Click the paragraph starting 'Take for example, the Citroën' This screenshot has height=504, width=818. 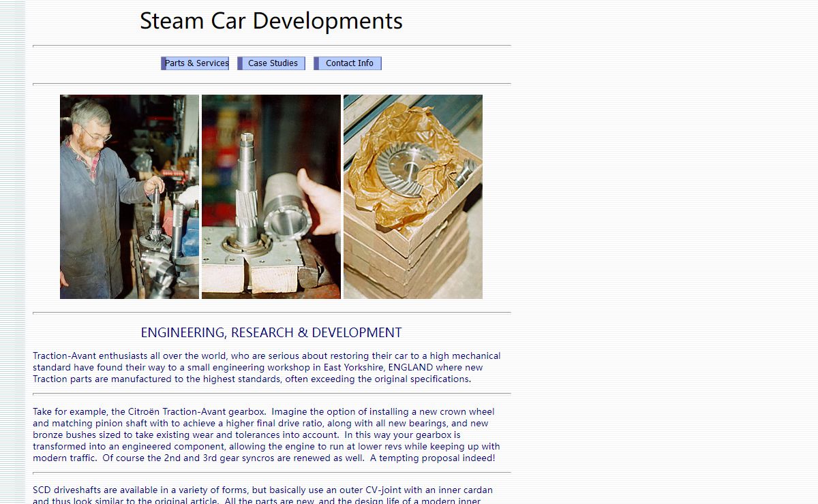tap(267, 435)
